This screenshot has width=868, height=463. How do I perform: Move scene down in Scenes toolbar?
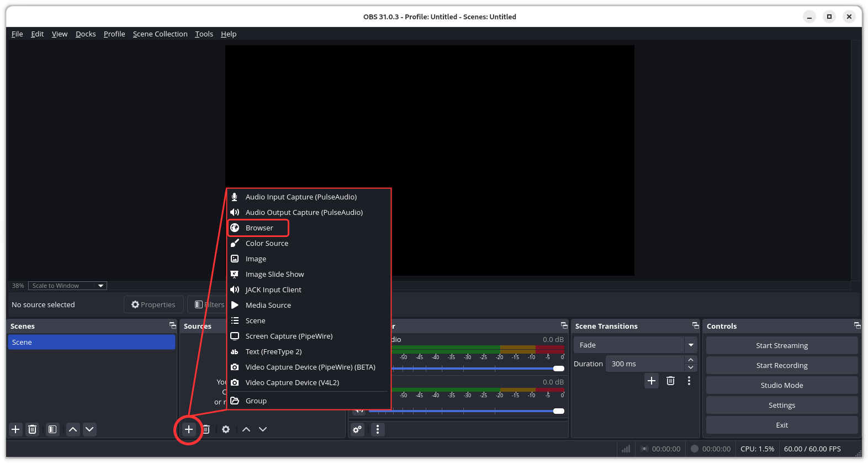point(89,429)
